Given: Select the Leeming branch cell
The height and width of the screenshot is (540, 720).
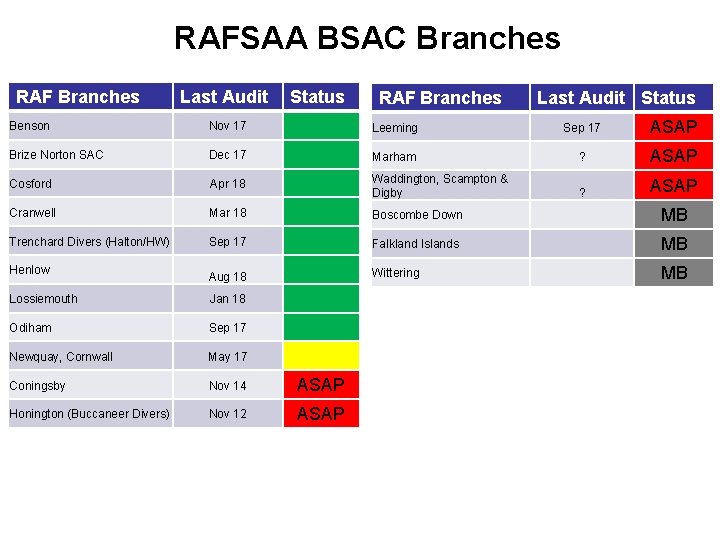Looking at the screenshot, I should click(450, 127).
